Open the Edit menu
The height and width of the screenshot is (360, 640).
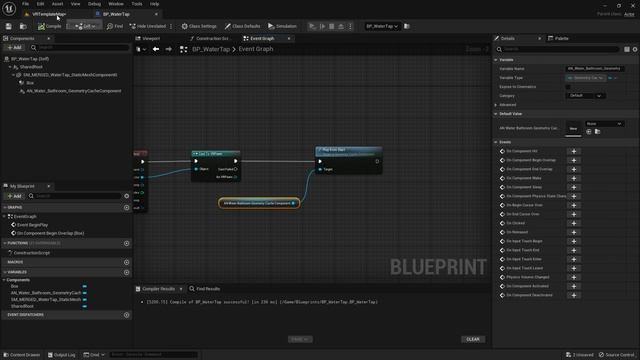pyautogui.click(x=40, y=4)
